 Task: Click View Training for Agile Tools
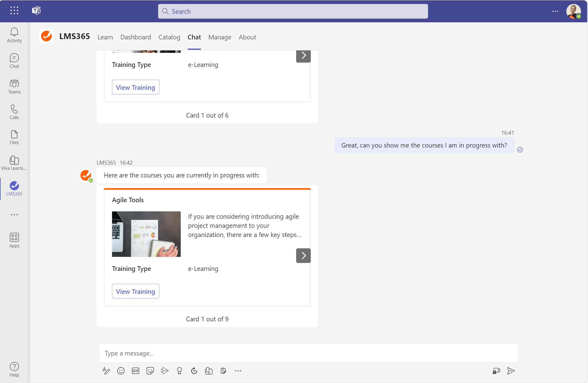pos(136,291)
